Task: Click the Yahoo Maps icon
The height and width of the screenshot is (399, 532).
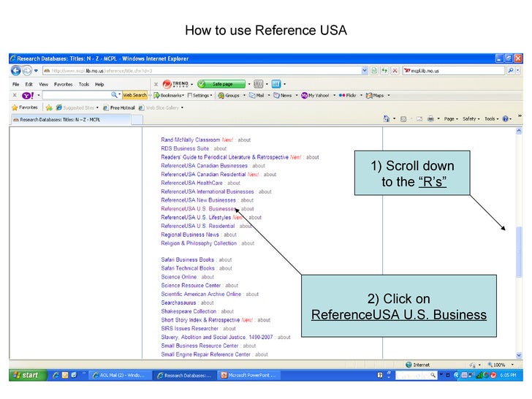Action: [x=369, y=96]
